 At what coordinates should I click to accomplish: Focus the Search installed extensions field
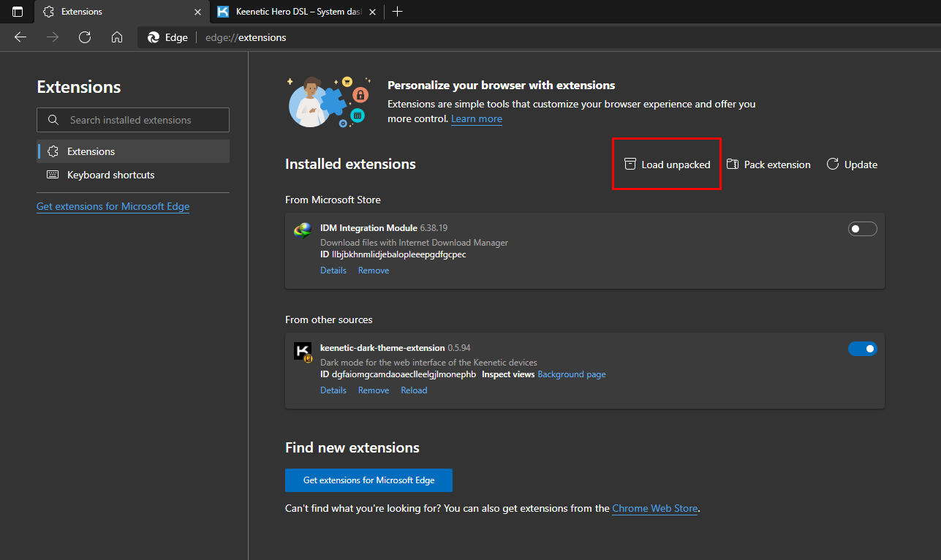click(x=133, y=120)
